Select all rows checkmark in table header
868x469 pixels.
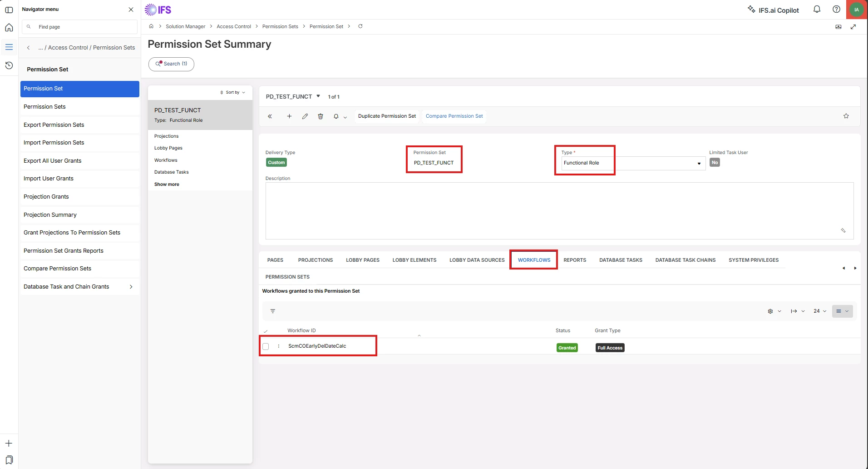click(266, 331)
